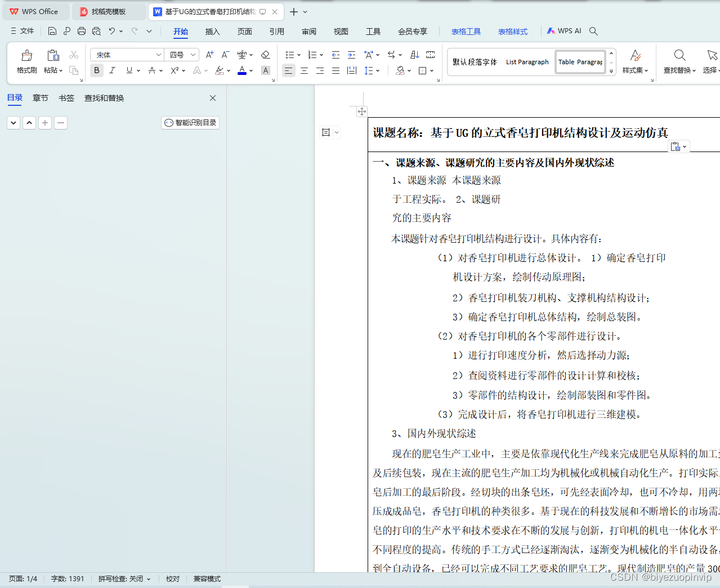720x588 pixels.
Task: Click the clear formatting eraser icon
Action: click(266, 55)
